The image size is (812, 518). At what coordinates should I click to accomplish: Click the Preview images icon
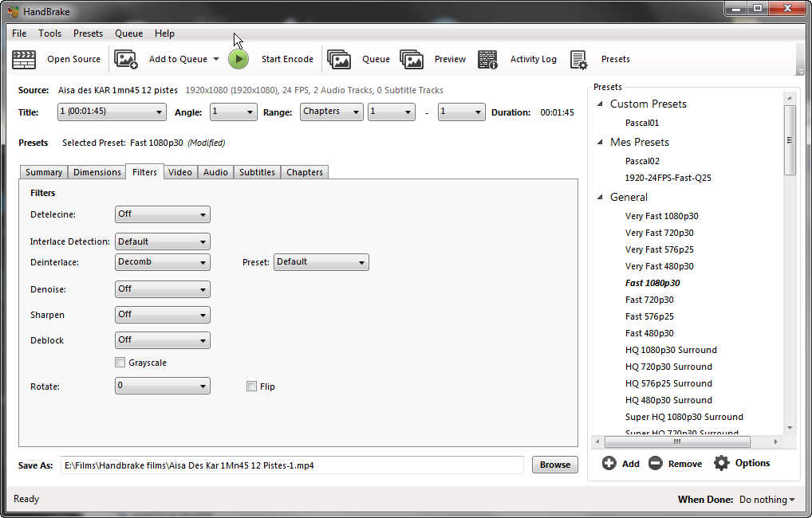(412, 60)
